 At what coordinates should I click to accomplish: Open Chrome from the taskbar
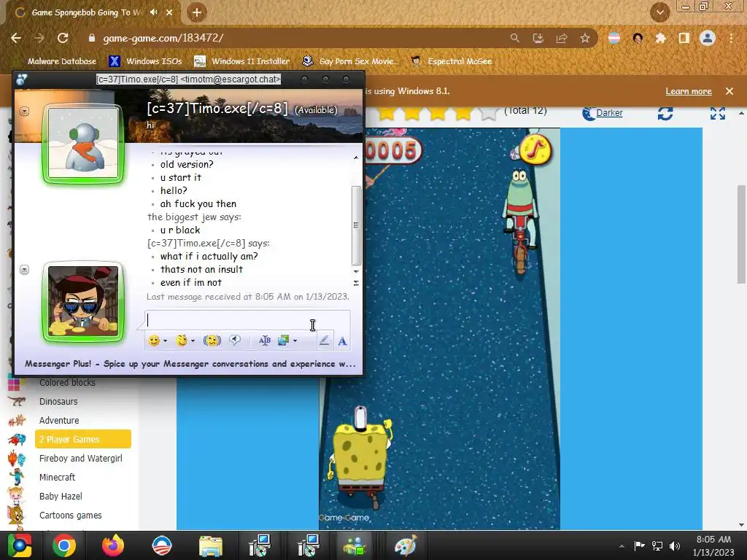click(64, 545)
